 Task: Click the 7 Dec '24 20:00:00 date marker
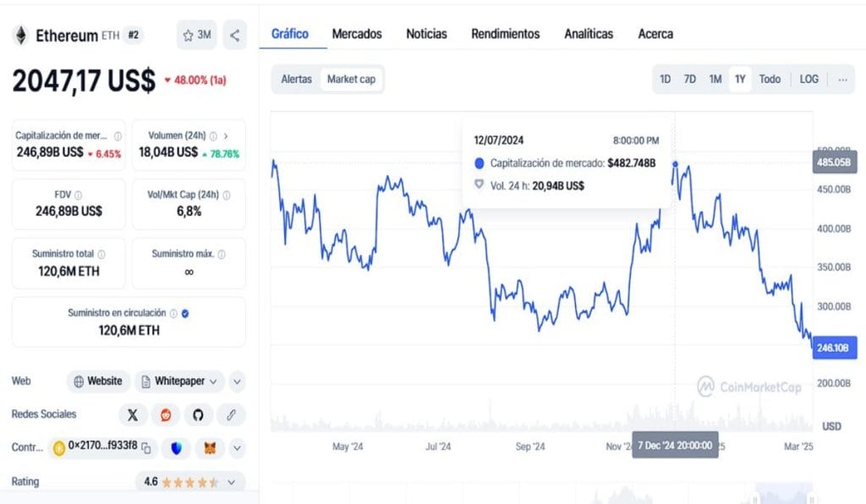click(675, 446)
